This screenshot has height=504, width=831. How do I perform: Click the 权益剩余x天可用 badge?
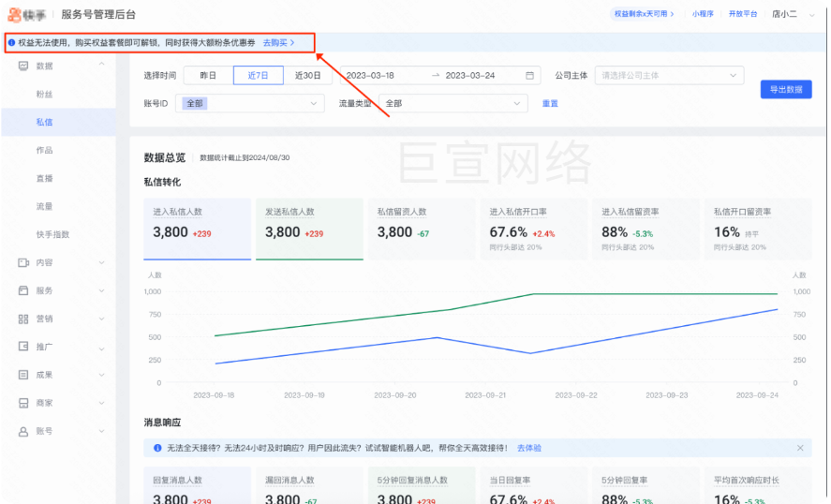coord(644,14)
